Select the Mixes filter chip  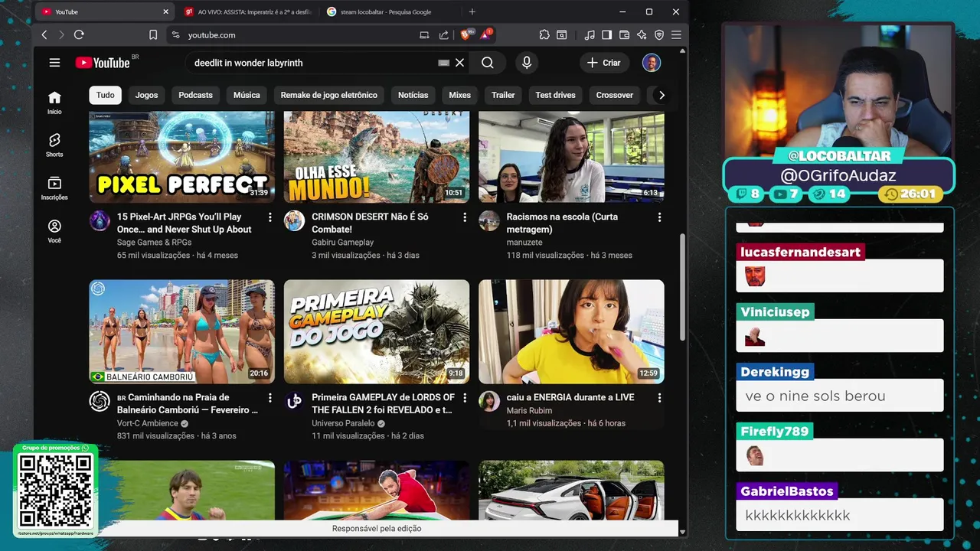point(460,95)
